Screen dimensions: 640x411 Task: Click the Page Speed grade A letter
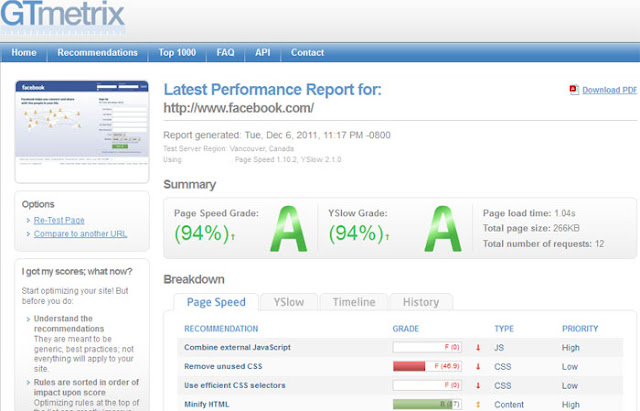point(288,229)
